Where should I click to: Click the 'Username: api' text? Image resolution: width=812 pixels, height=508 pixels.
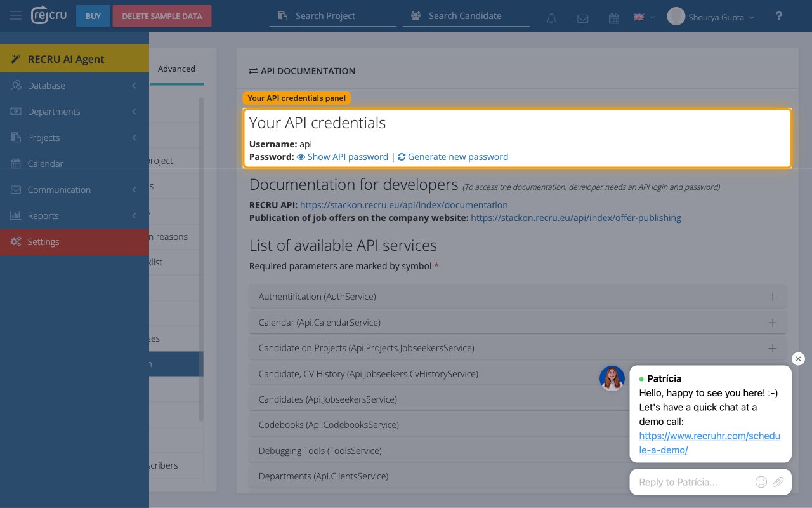point(280,144)
